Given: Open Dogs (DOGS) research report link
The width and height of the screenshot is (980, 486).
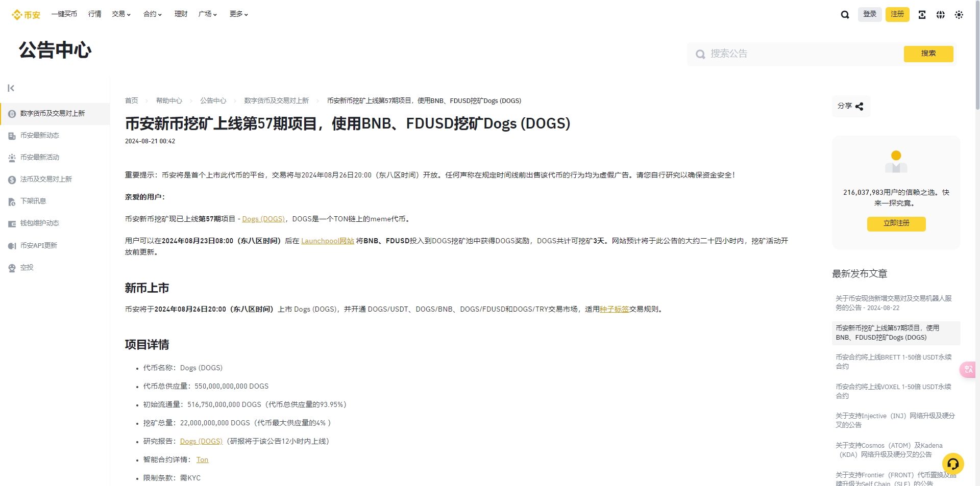Looking at the screenshot, I should [x=201, y=442].
